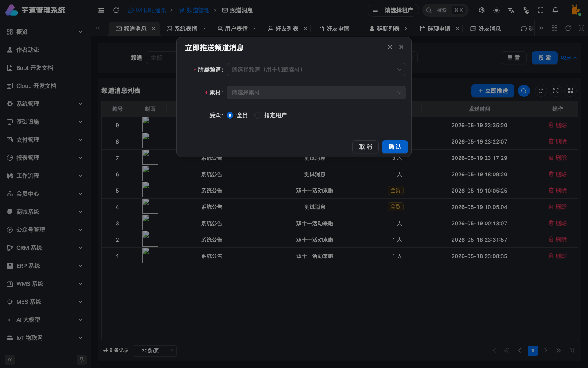The width and height of the screenshot is (588, 368).
Task: Pin the sidebar using the pin icon
Action: coord(82,360)
